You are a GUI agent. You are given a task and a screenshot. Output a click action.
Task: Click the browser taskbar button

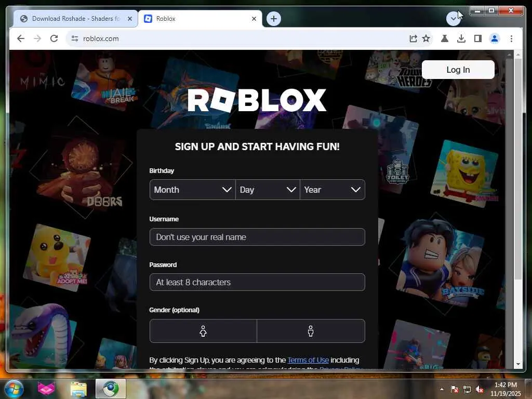(x=111, y=389)
